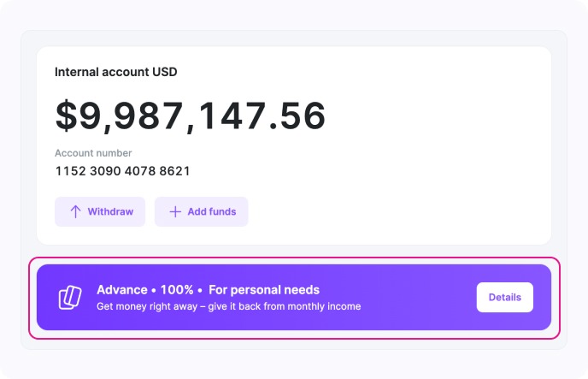
Task: Click purple banner area left of Details
Action: (x=419, y=297)
